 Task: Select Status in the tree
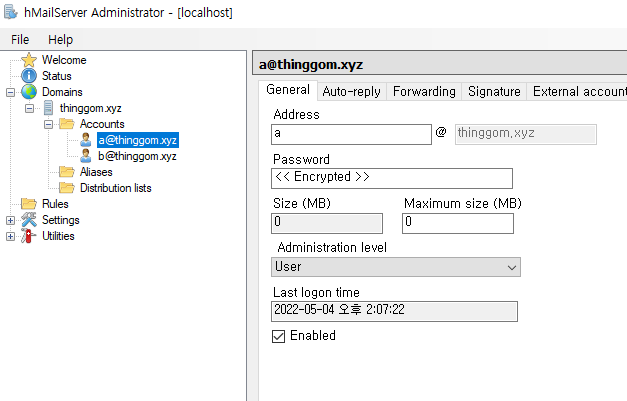pos(57,76)
